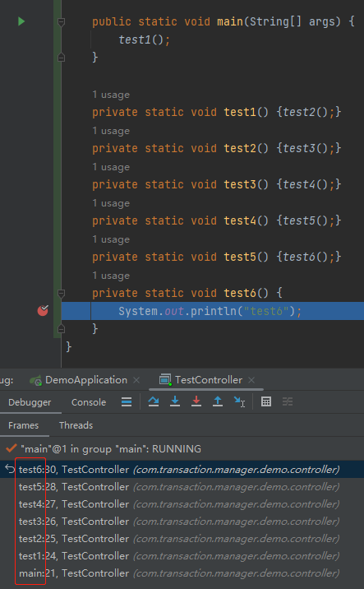Select stack frame test2:25
The image size is (364, 589).
tap(182, 539)
